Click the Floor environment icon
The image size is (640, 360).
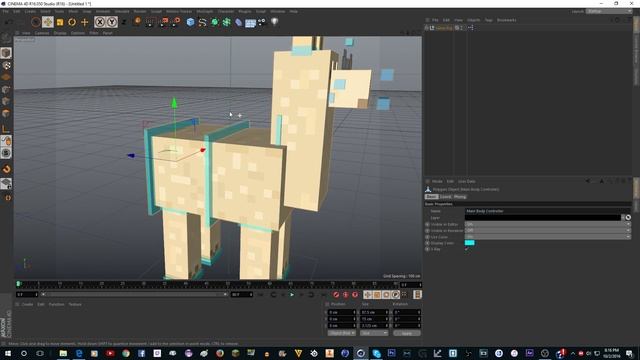(x=251, y=22)
